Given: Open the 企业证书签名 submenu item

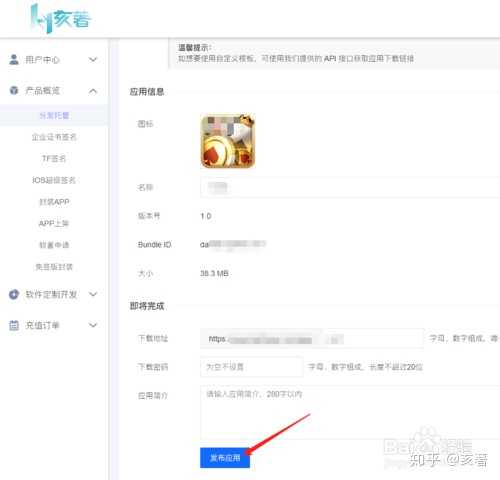Looking at the screenshot, I should (x=54, y=137).
